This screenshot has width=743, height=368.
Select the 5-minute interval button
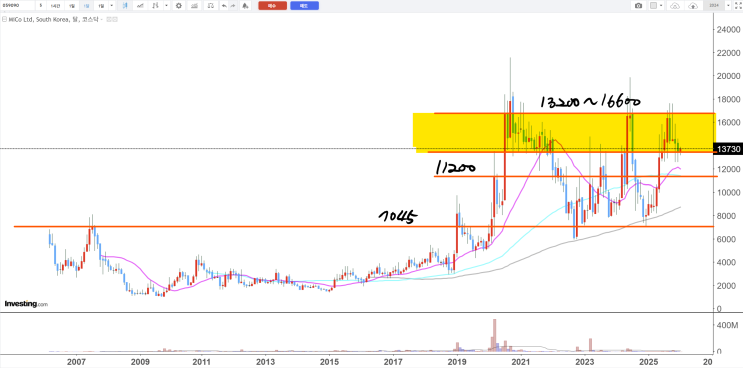tap(41, 6)
